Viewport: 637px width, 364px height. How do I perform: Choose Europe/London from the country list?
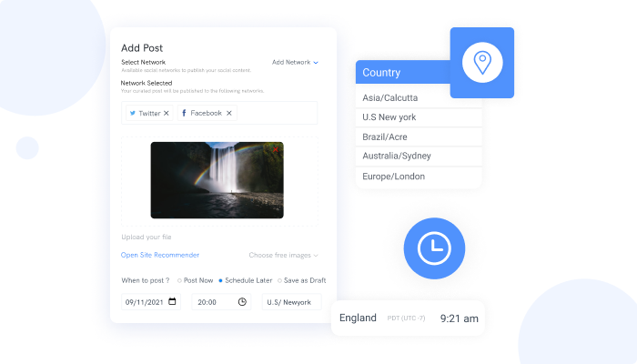click(419, 177)
